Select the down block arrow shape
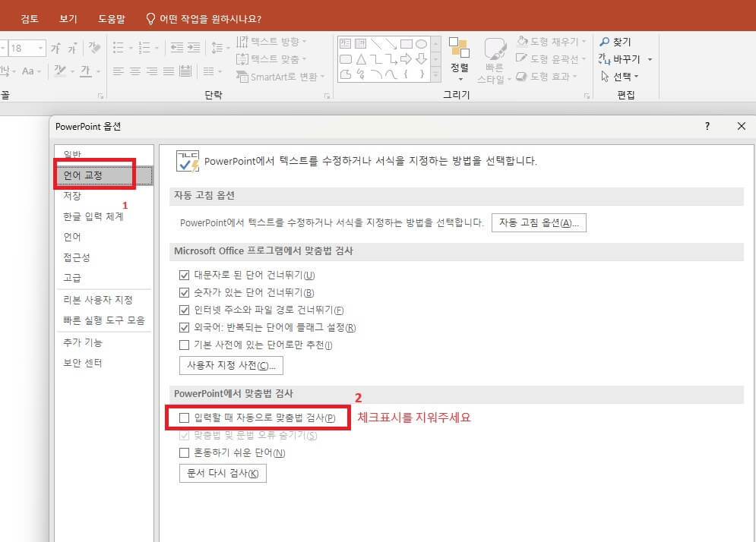The height and width of the screenshot is (542, 756). (x=422, y=59)
